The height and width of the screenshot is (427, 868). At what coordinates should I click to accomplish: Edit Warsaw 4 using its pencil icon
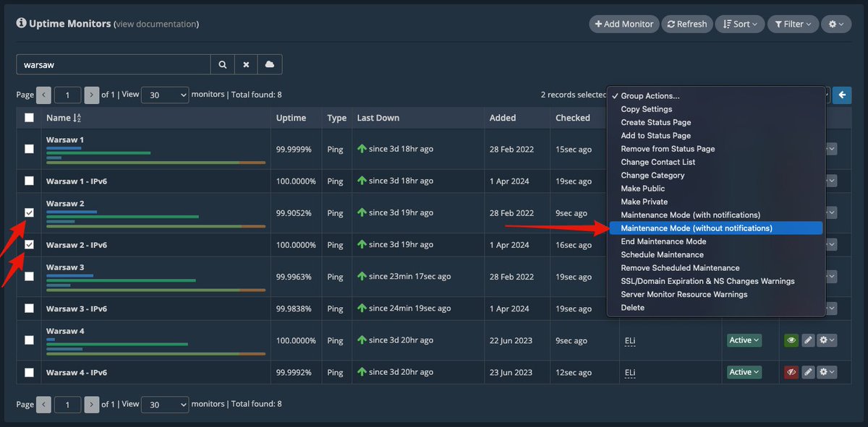coord(808,340)
